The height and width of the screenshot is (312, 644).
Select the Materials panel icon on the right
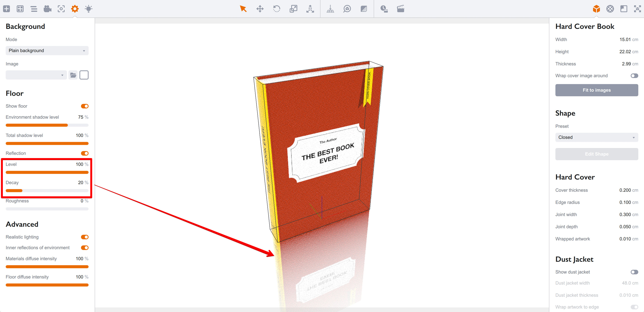pos(610,9)
